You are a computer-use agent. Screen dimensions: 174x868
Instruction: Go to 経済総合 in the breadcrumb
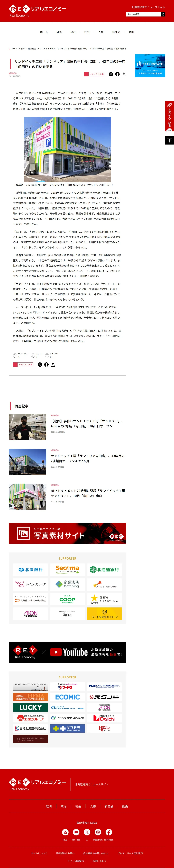coord(32,48)
